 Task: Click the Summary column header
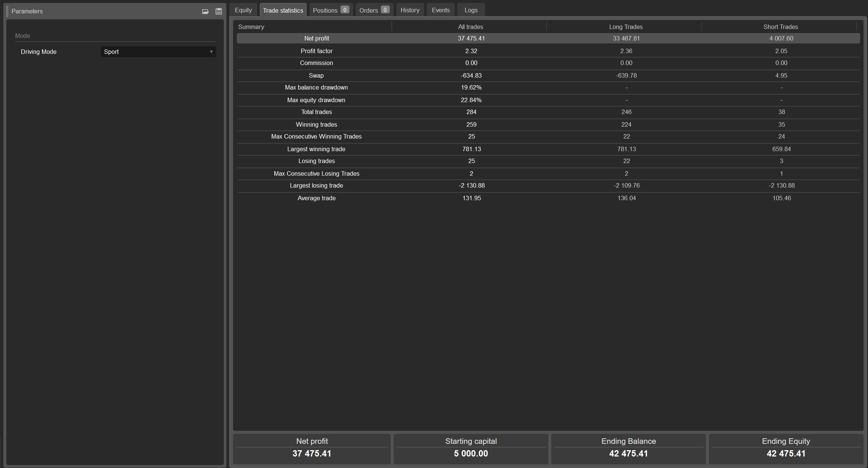click(251, 27)
